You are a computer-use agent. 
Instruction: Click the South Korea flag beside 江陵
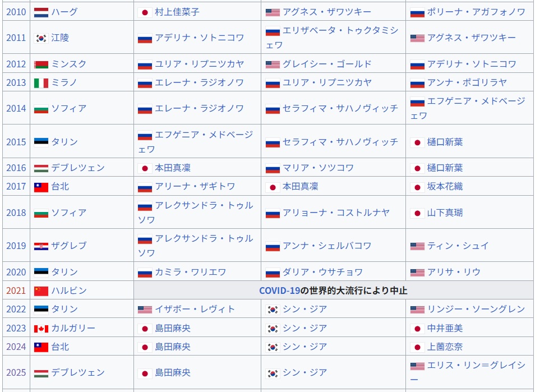point(41,38)
